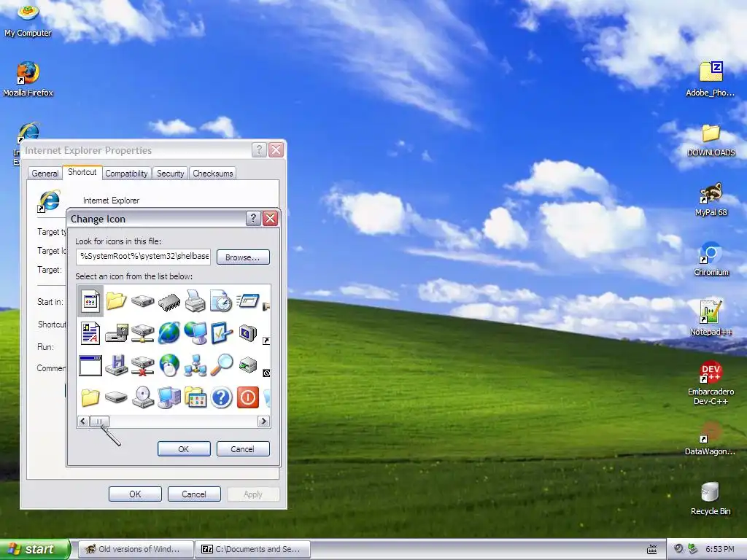
Task: Choose the globe with monitor icon
Action: [x=196, y=332]
